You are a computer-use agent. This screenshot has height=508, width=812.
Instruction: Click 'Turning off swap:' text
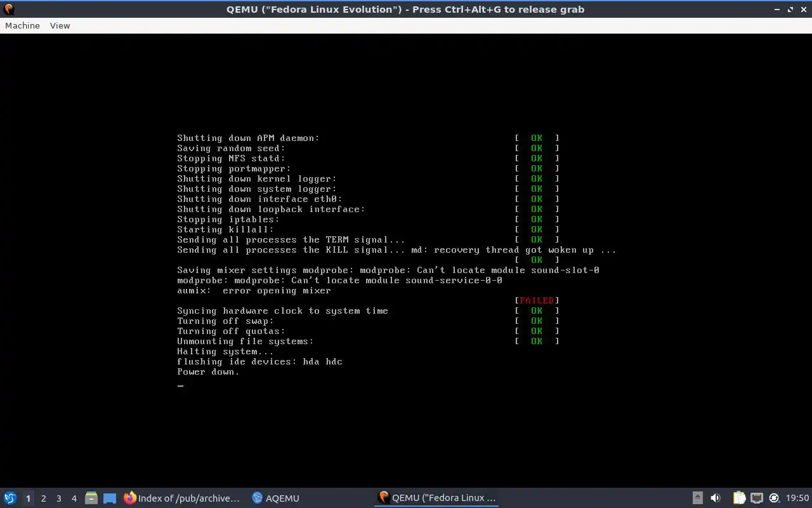[225, 321]
